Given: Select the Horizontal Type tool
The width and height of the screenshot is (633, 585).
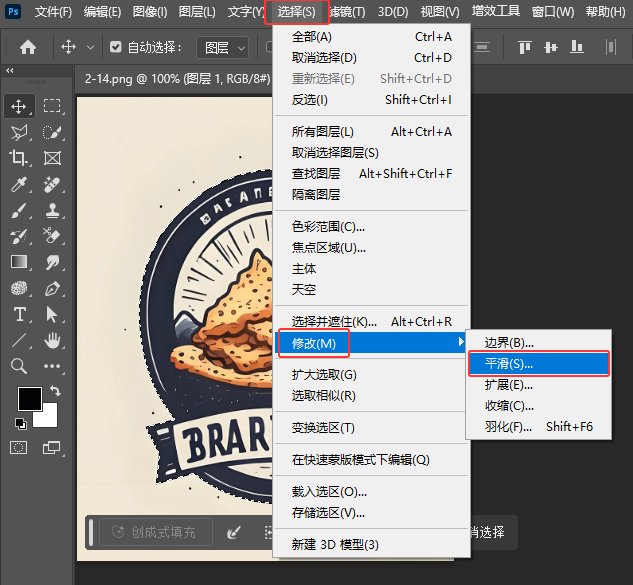Looking at the screenshot, I should 19,314.
